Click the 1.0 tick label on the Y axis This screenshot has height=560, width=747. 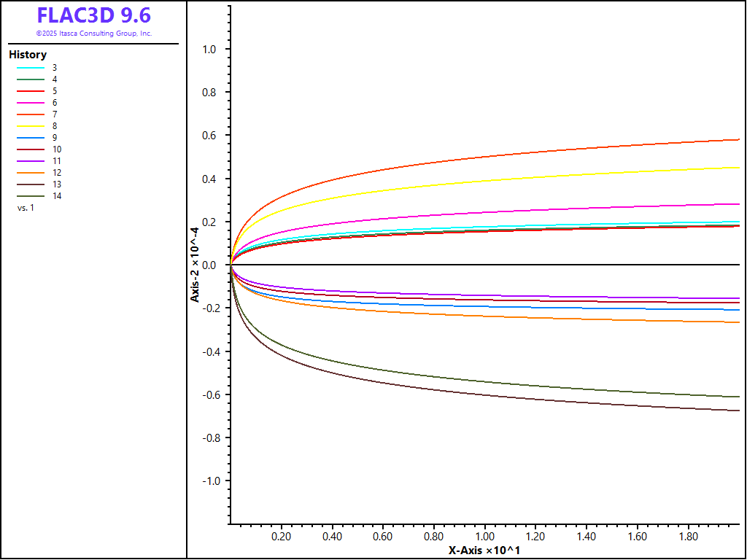coord(209,50)
